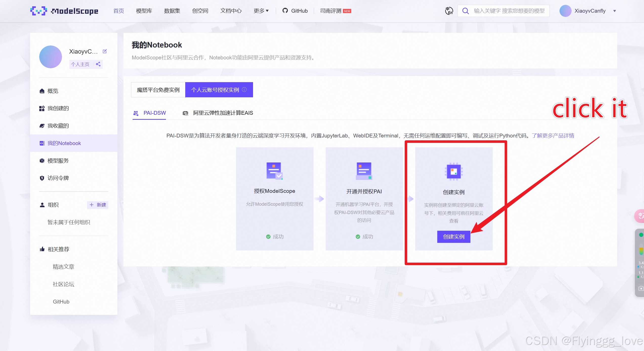Click the 授权ModelScope step icon
This screenshot has width=644, height=351.
275,171
